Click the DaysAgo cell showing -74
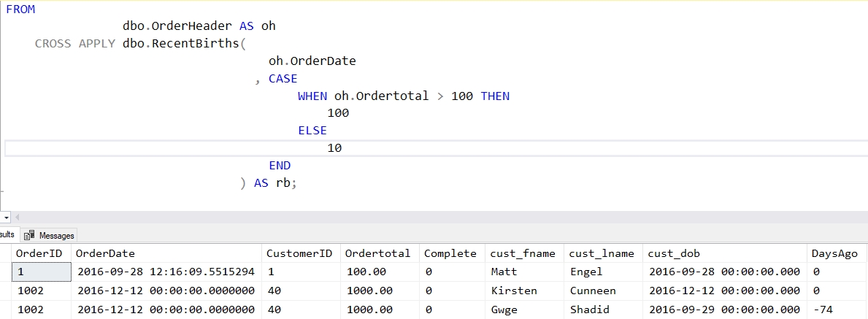Viewport: 868px width, 319px height. click(837, 310)
